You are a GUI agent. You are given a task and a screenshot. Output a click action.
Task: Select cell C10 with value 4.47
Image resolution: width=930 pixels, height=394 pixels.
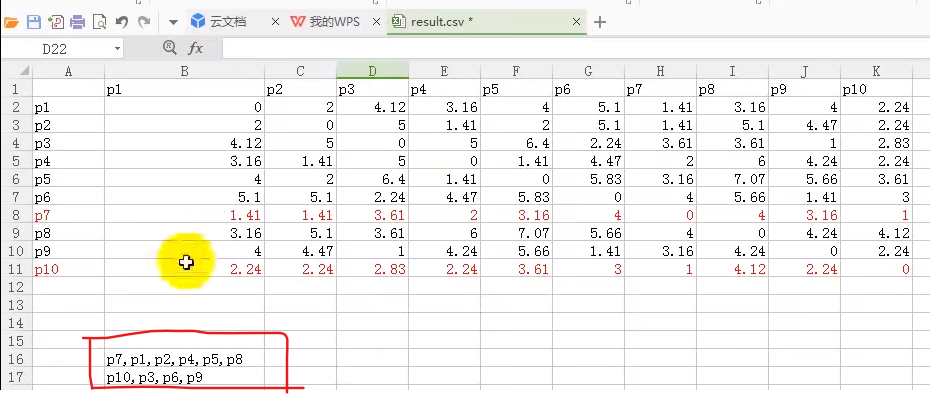click(301, 251)
